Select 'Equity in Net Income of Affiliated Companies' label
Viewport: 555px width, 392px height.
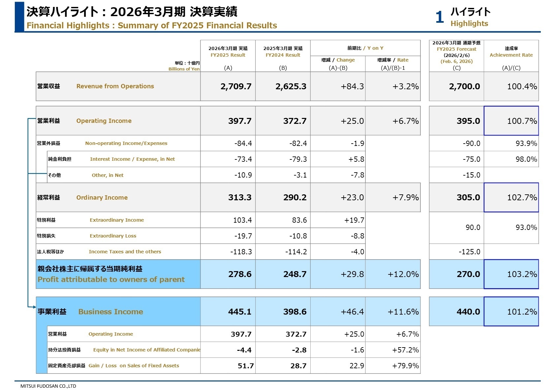(x=147, y=350)
